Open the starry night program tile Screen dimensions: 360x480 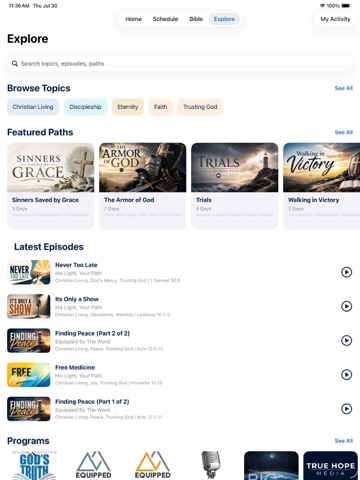point(271,466)
